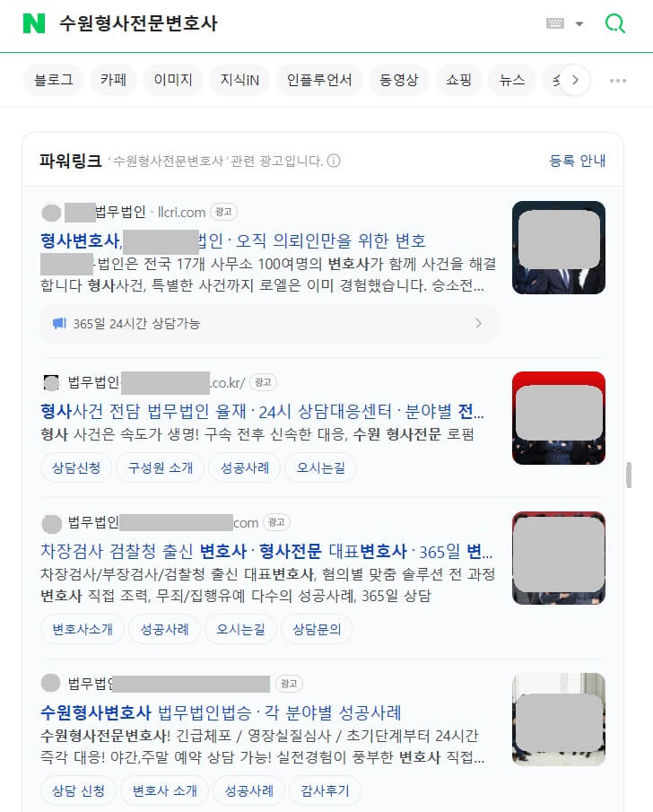653x812 pixels.
Task: Switch to the 블로그 tab
Action: 53,80
